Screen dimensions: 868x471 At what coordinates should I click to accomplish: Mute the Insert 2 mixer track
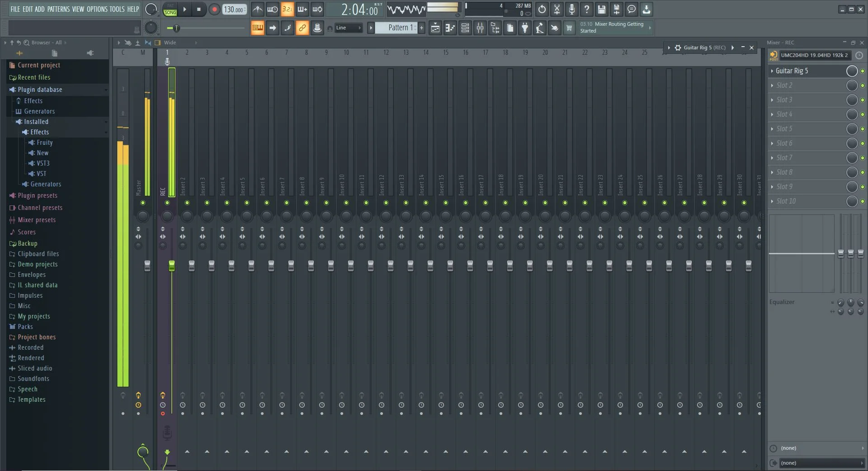187,203
